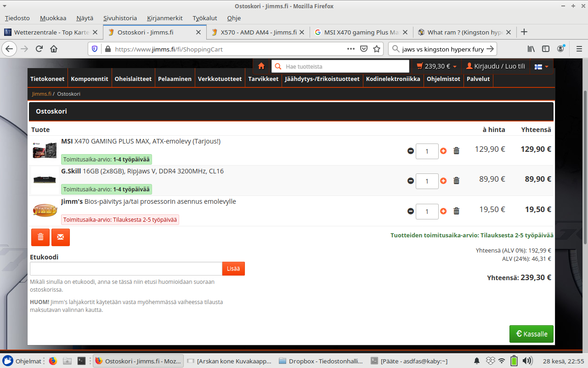Open the Pelaaminen category menu
Screen dimensions: 588x368
click(x=175, y=79)
